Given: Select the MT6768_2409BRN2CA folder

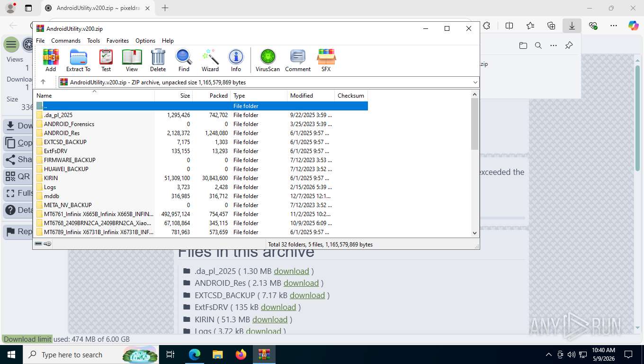Looking at the screenshot, I should 201,223.
